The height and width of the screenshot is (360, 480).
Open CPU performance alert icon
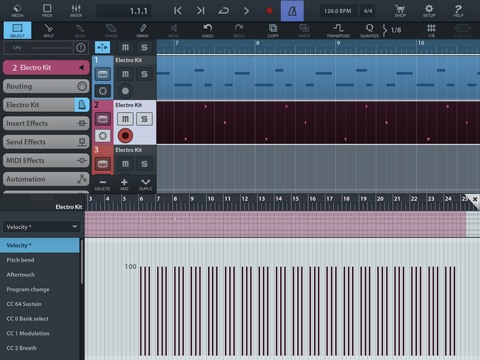[x=81, y=48]
